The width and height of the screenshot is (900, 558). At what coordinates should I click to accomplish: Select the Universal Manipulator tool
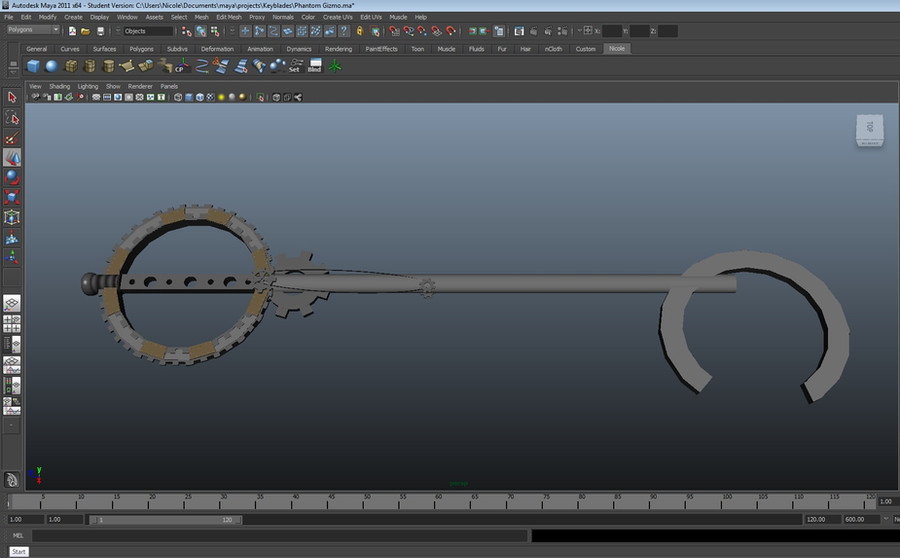pos(11,217)
